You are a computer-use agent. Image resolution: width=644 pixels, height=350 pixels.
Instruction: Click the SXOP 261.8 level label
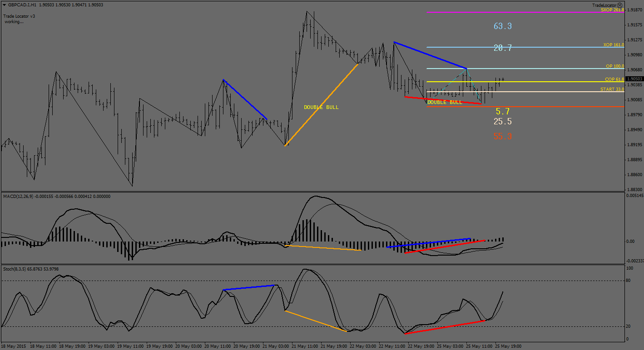pos(612,10)
